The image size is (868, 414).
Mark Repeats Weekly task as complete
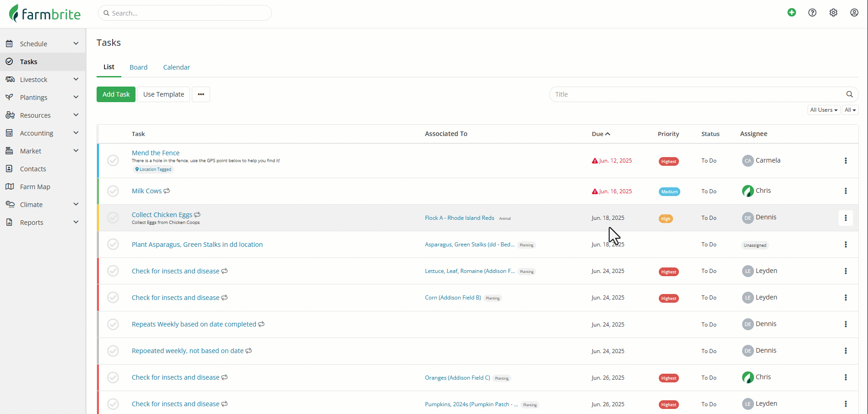113,324
